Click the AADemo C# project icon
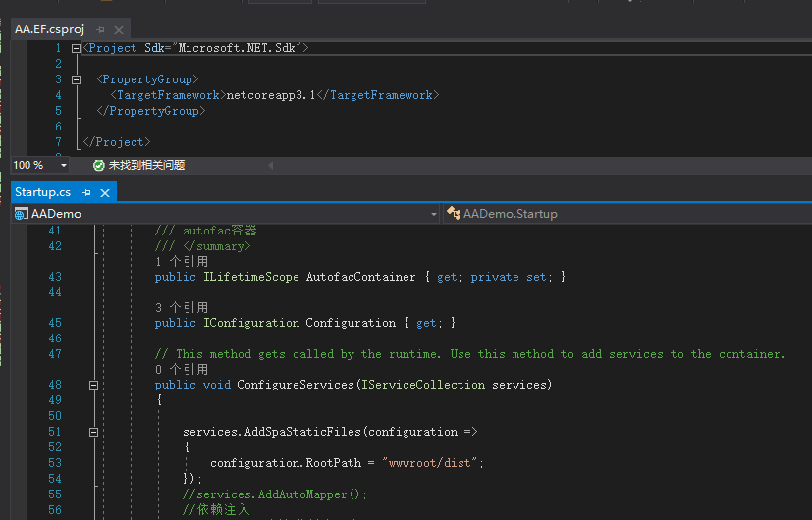 coord(22,214)
